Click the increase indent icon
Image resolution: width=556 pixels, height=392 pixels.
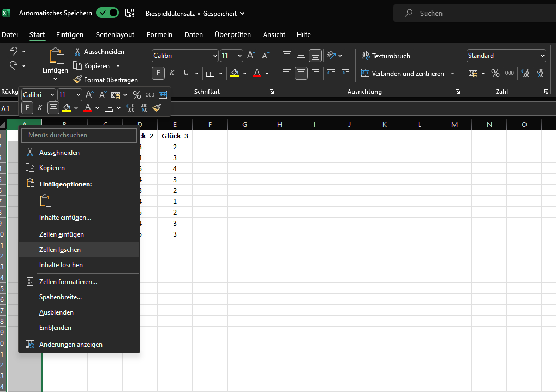click(x=344, y=73)
